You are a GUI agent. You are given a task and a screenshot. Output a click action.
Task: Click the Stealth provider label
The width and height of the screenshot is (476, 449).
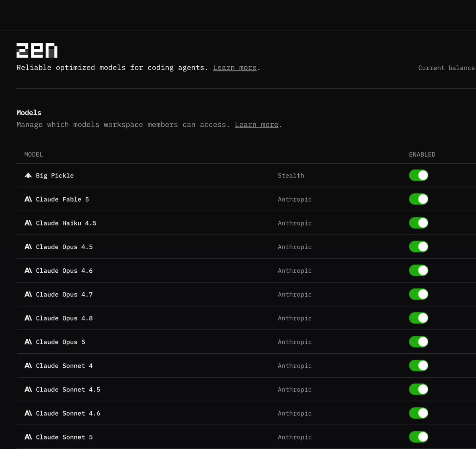click(291, 175)
